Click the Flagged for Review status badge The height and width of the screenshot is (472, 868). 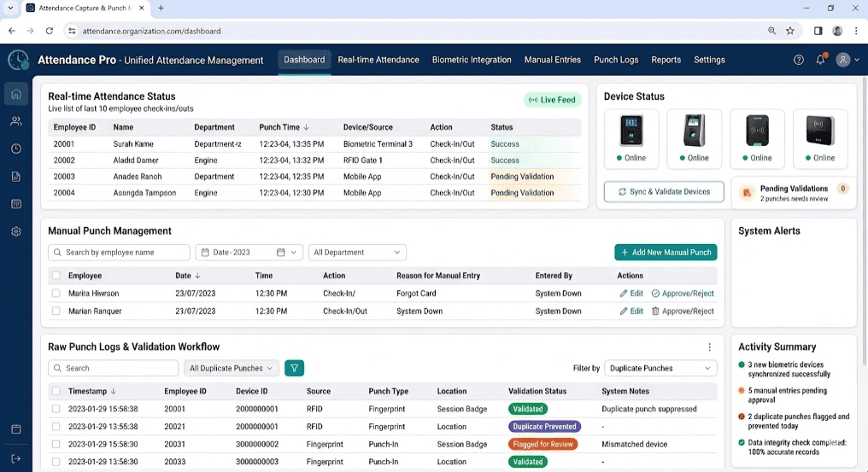tap(542, 445)
